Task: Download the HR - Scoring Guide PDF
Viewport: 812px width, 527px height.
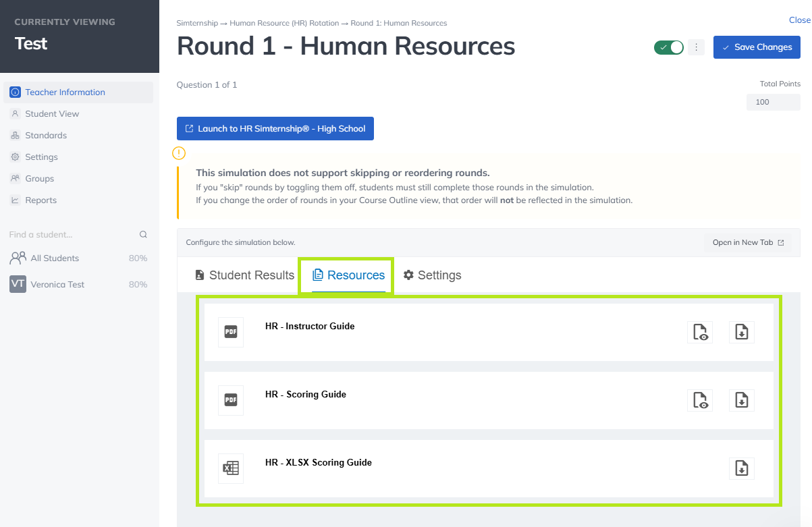Action: coord(741,400)
